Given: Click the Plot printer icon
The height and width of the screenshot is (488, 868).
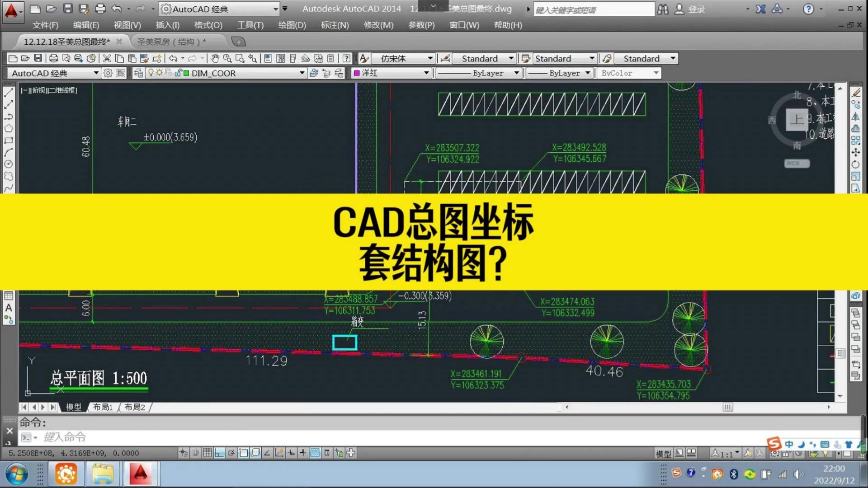Looking at the screenshot, I should point(54,59).
